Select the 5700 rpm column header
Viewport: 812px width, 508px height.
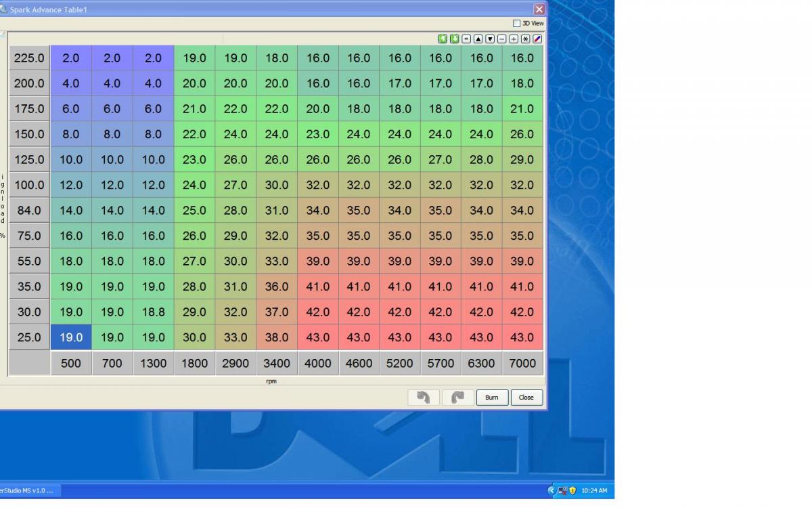pos(441,363)
